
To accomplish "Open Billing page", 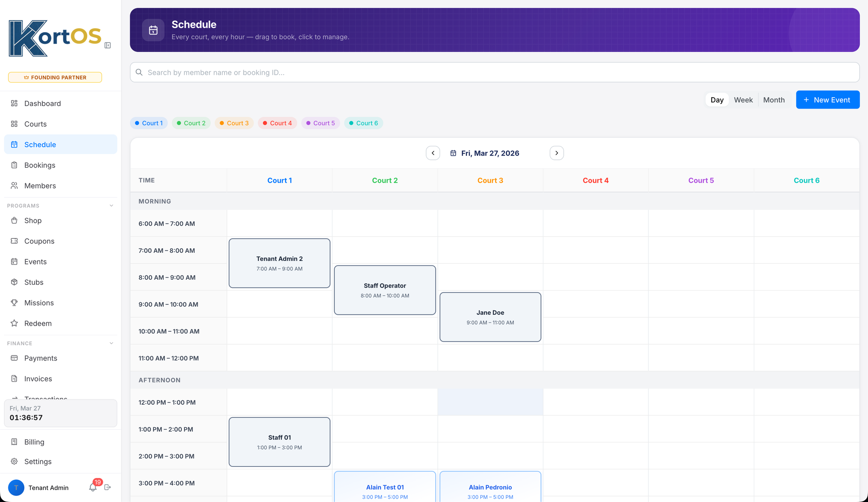I will pos(60,442).
